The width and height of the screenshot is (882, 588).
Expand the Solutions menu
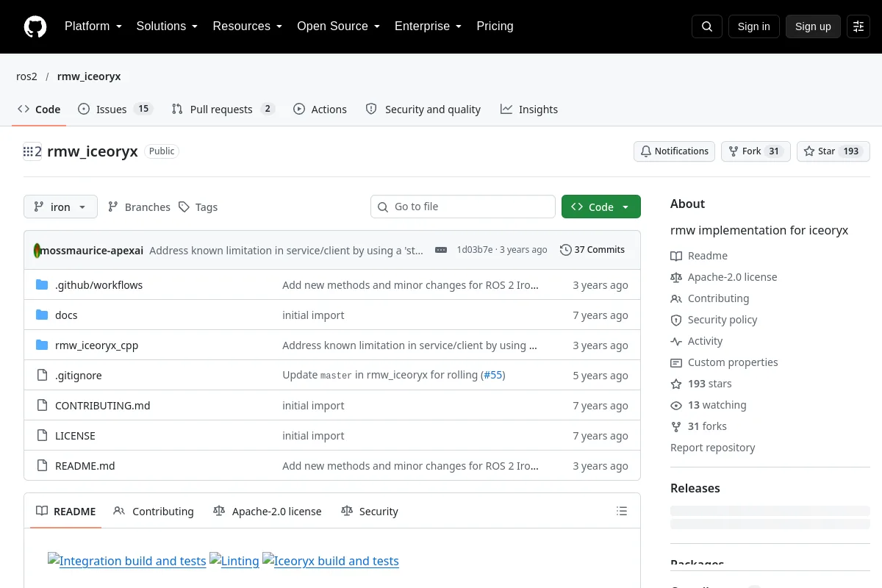[x=168, y=26]
